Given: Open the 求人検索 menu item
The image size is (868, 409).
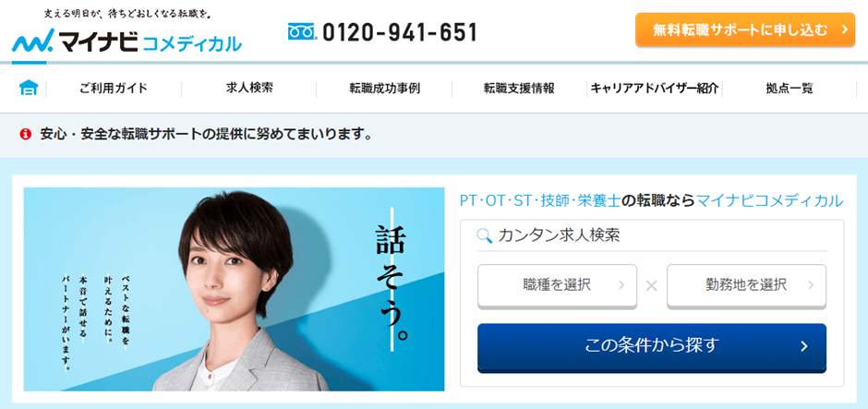Looking at the screenshot, I should [x=249, y=88].
